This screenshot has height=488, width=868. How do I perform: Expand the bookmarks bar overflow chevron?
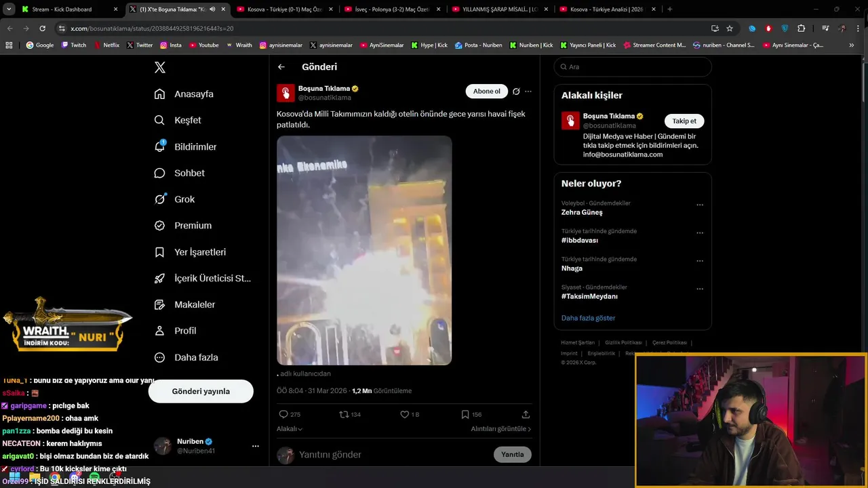click(852, 45)
